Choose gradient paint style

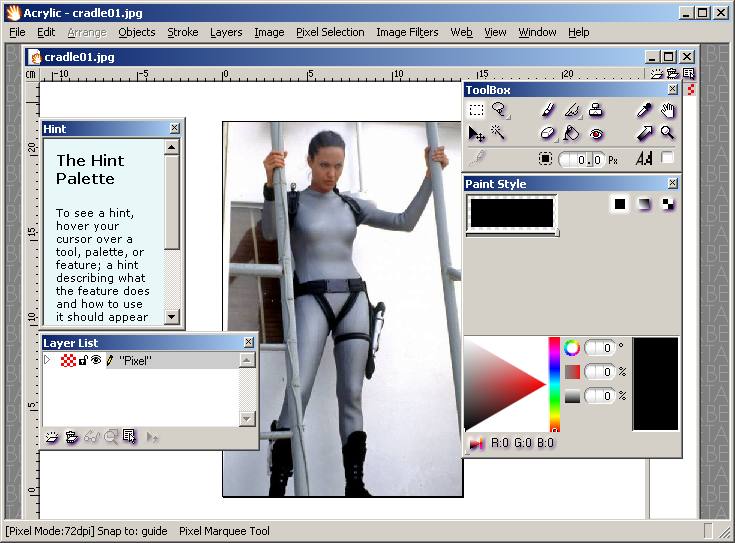pyautogui.click(x=644, y=204)
